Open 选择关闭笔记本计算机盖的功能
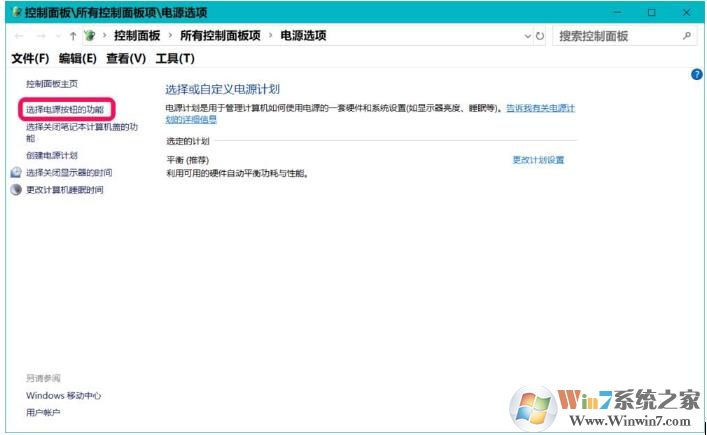This screenshot has height=435, width=707. click(x=82, y=133)
